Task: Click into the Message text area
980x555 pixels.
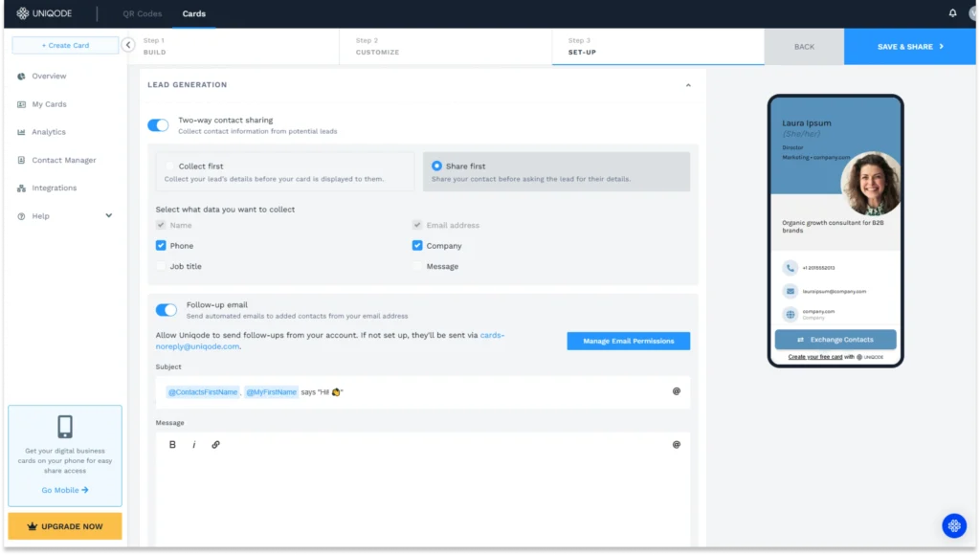Action: 422,500
